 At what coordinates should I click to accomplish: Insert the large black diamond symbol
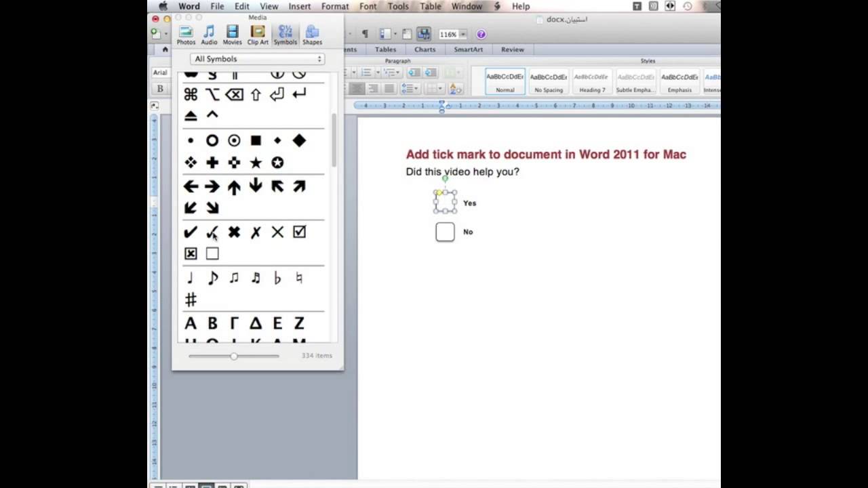pos(299,140)
